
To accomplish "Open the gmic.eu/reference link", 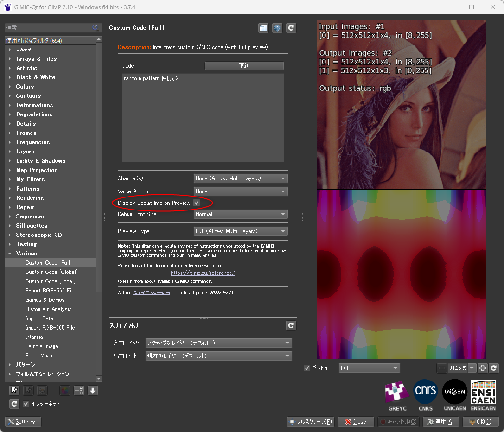I will [203, 273].
